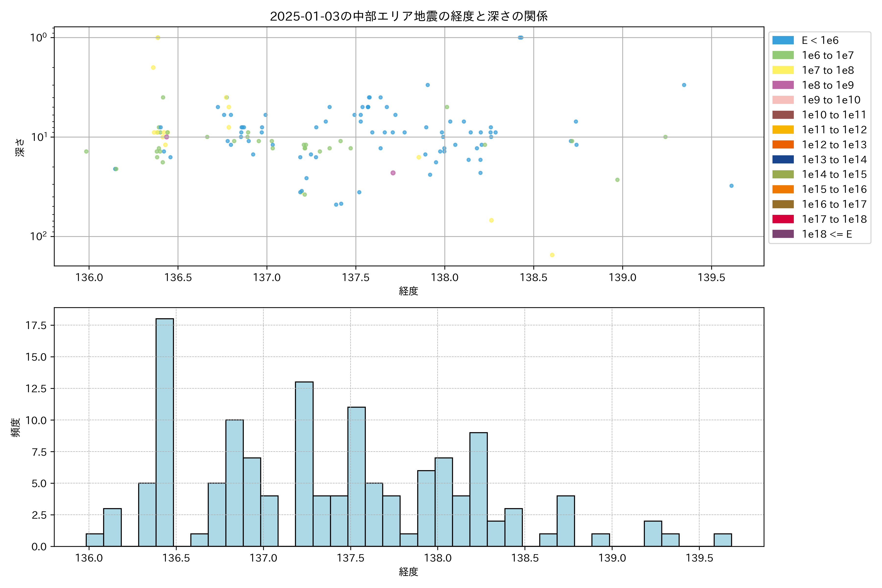Click the dark blue '1e13 to 1e14' swatch

[783, 159]
